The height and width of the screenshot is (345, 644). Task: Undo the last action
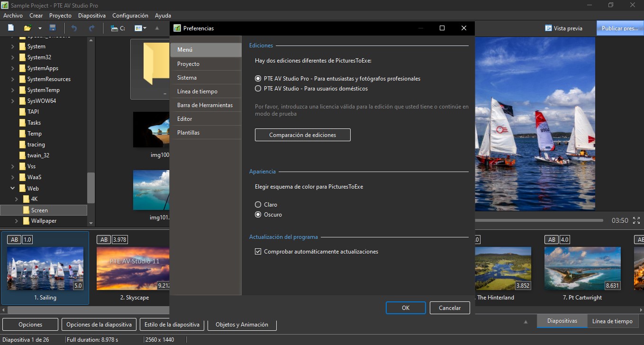74,28
